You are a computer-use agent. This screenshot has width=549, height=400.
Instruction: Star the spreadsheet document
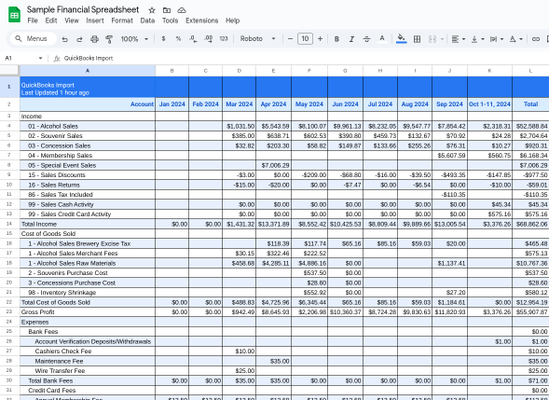152,10
